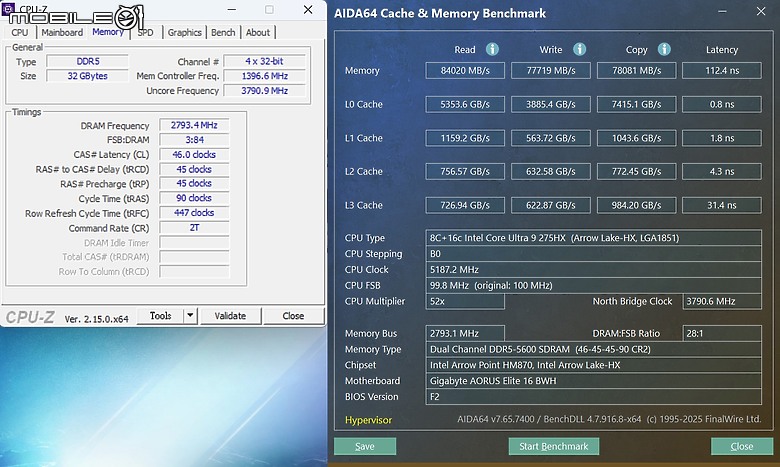
Task: Click the L2 Cache Latency value 4.3 ns
Action: 722,172
